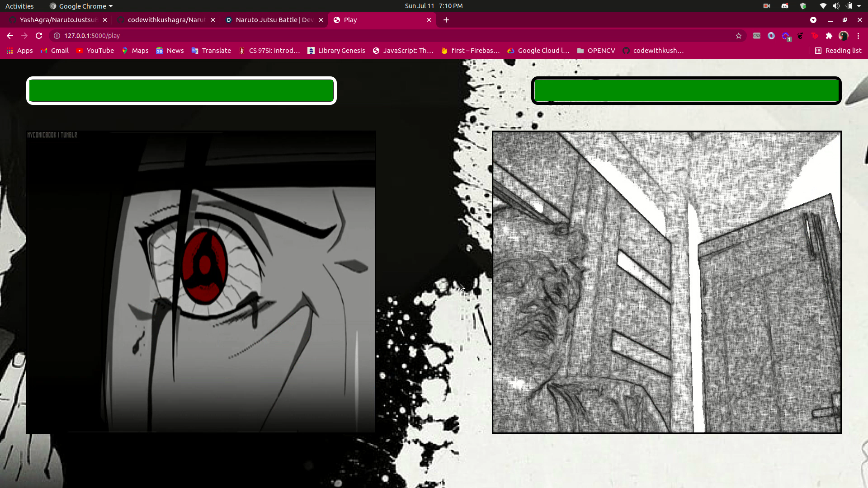Open the Google Chrome app menu

[81, 6]
